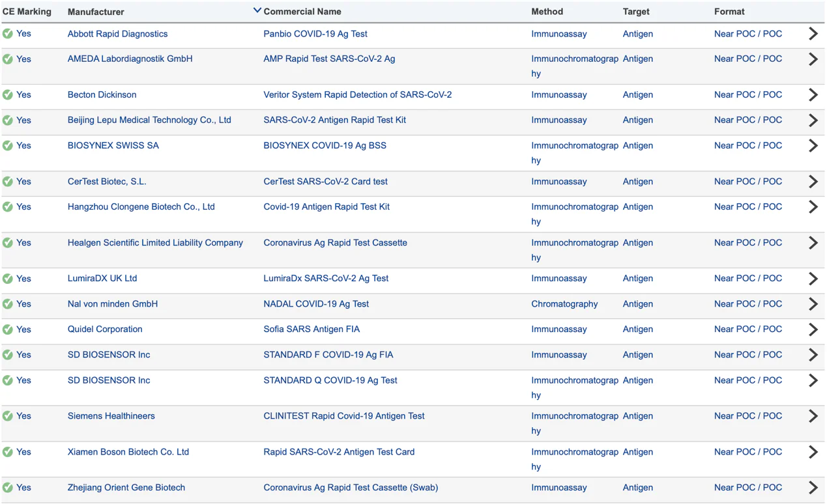Open Coronavirus Ag Rapid Test Cassette by Healgen
Viewport: 827px width, 504px height.
[x=335, y=242]
